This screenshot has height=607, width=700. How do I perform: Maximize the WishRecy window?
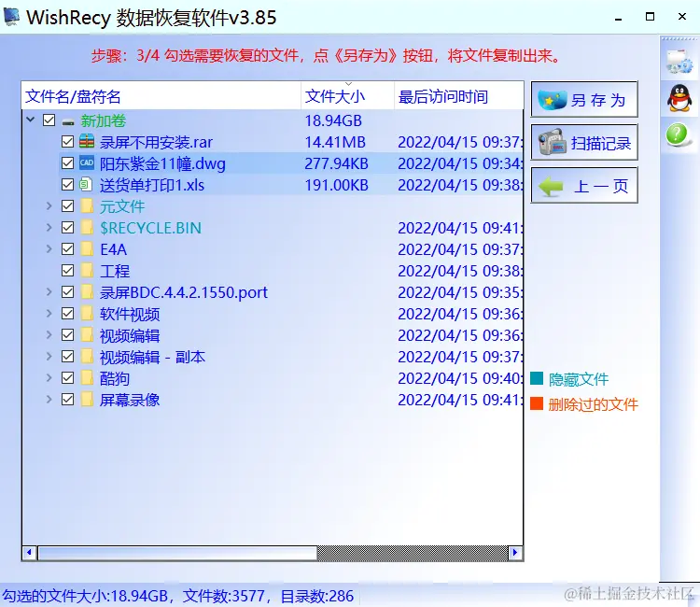[650, 17]
